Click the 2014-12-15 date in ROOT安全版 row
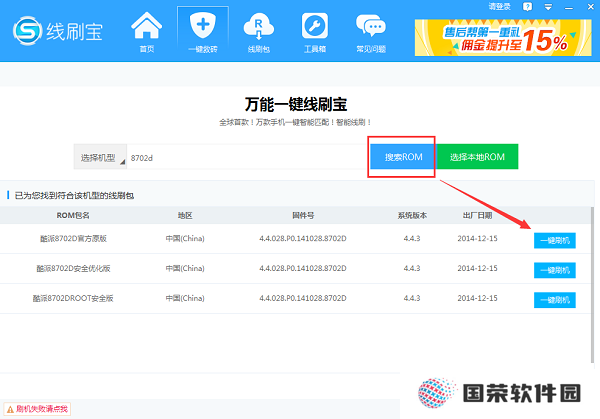This screenshot has height=419, width=600. pyautogui.click(x=477, y=298)
